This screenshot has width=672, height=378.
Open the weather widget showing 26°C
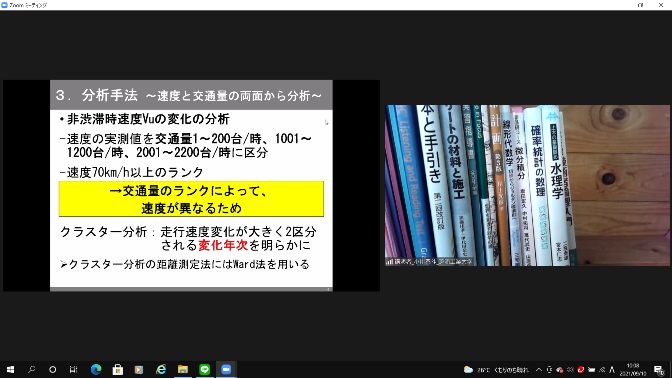point(496,369)
